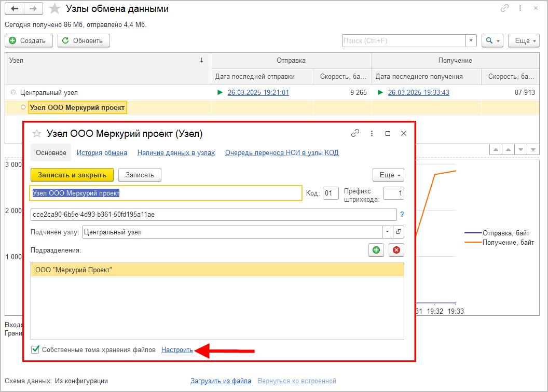Open the search options dropdown
The height and width of the screenshot is (392, 548).
point(492,40)
